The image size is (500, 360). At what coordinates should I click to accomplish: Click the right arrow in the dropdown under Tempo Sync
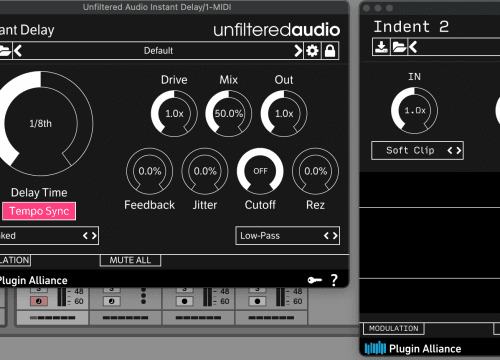pyautogui.click(x=94, y=236)
